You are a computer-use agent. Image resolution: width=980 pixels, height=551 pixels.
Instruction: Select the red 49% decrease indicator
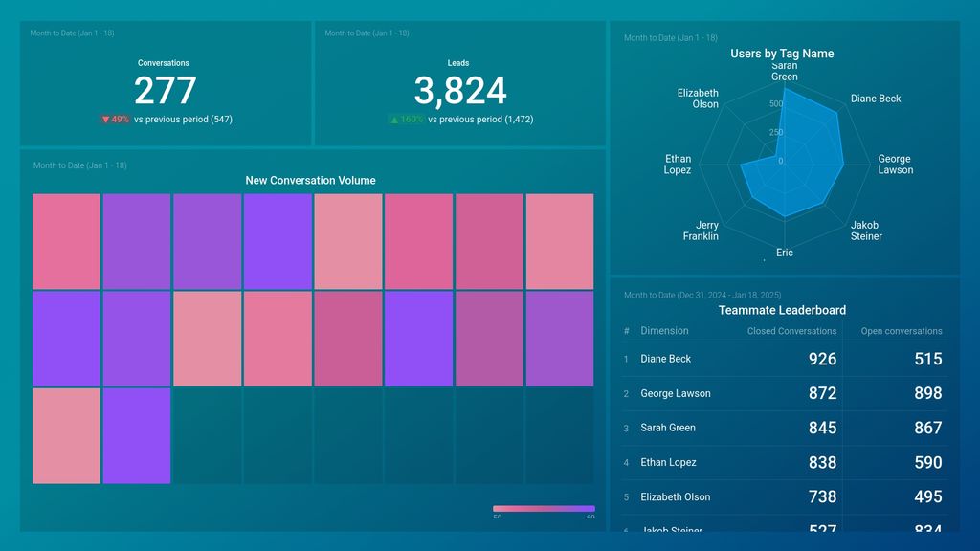tap(115, 120)
